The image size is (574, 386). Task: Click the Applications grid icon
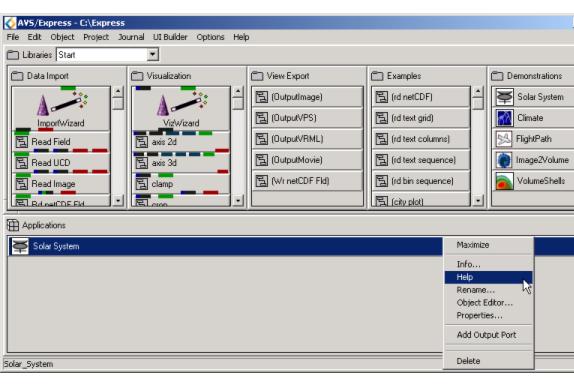[13, 225]
